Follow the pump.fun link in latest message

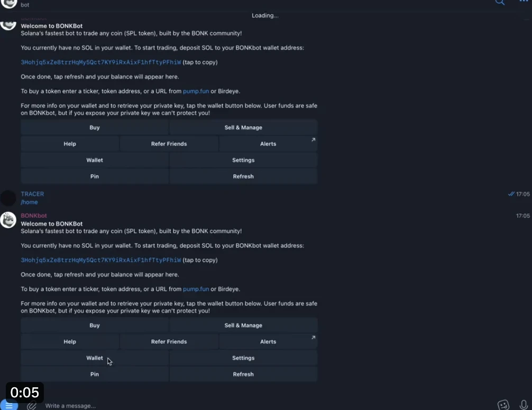click(196, 289)
